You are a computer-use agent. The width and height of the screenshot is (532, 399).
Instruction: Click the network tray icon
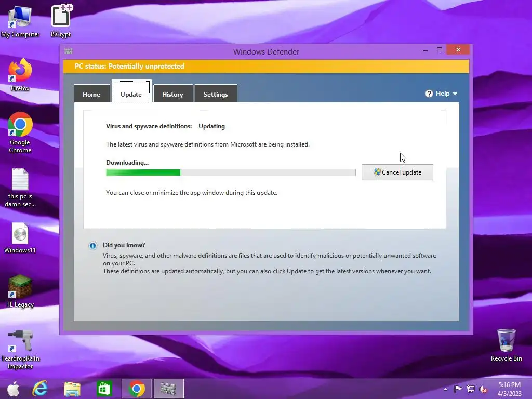(x=471, y=389)
